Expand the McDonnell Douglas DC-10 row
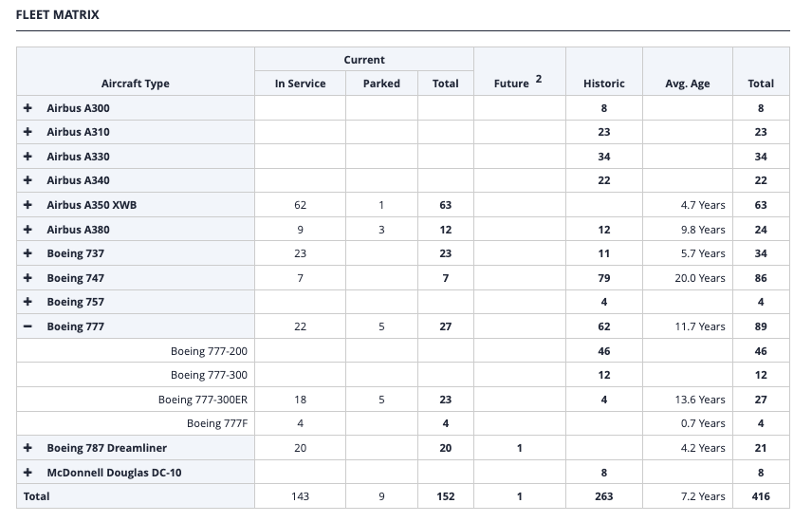 click(x=28, y=472)
